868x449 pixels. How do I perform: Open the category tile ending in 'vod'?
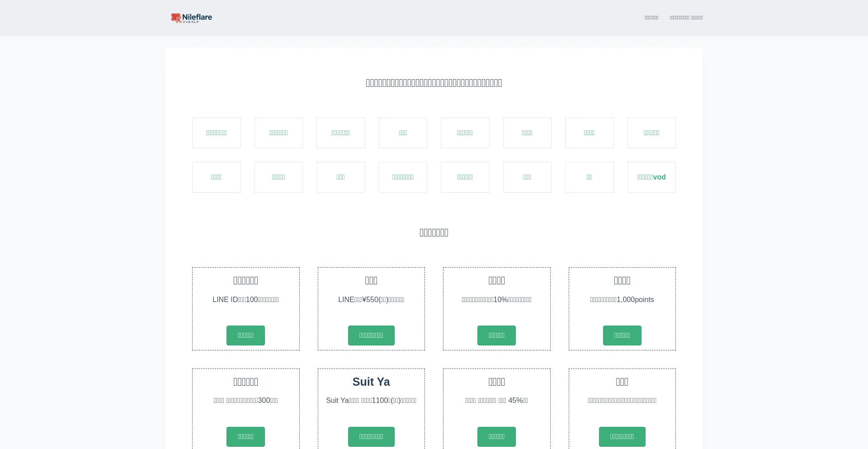tap(651, 177)
